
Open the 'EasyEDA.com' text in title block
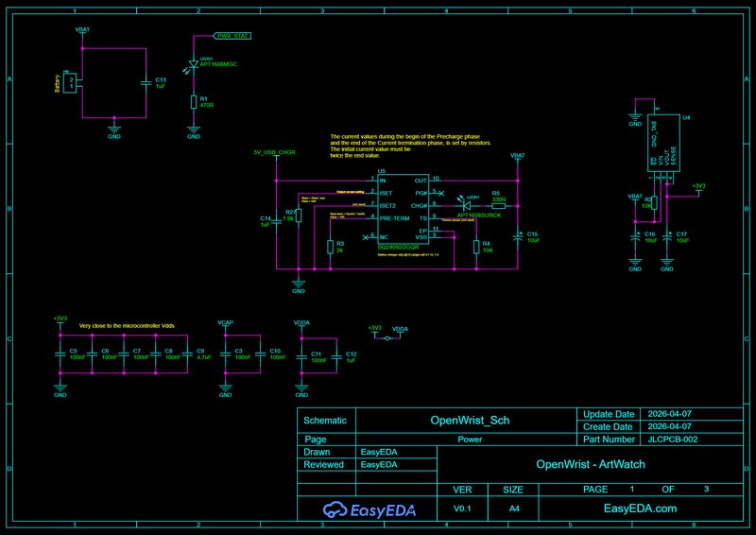coord(641,509)
